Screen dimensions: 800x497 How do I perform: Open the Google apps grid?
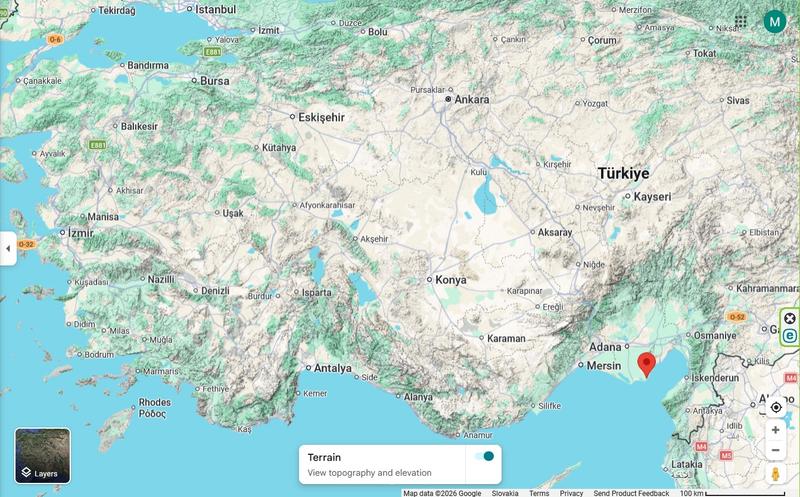coord(740,21)
